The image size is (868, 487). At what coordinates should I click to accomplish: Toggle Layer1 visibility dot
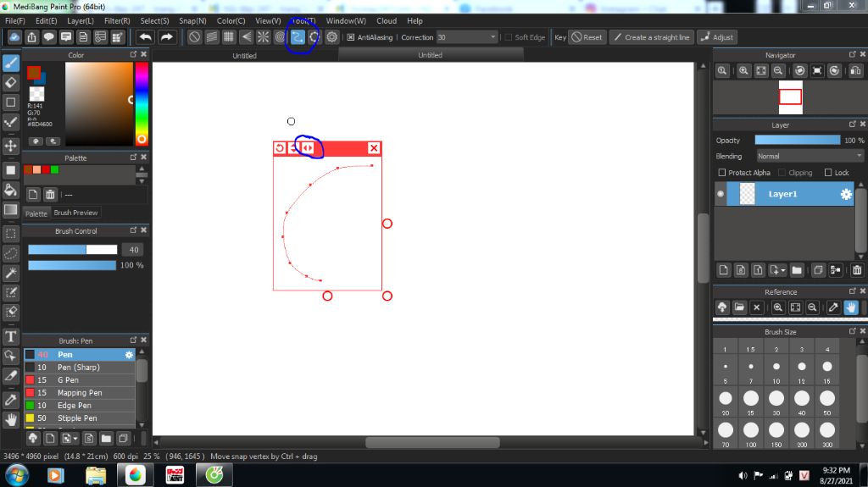(721, 194)
